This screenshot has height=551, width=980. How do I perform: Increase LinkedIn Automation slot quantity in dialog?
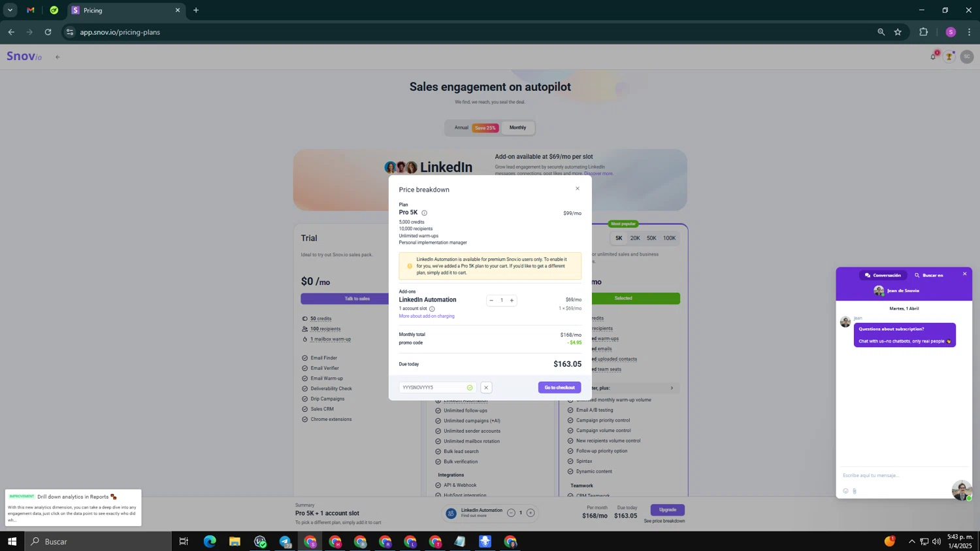click(512, 301)
